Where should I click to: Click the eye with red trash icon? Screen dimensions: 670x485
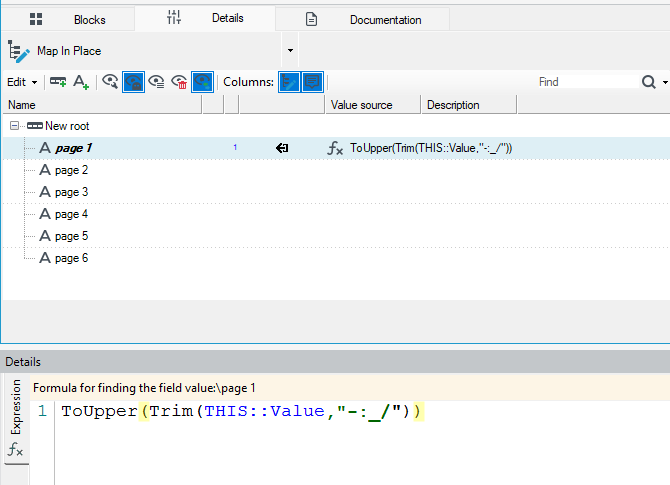point(179,82)
